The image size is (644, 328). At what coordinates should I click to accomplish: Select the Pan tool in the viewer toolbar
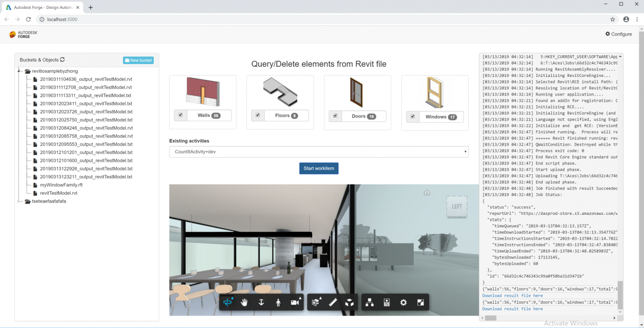[244, 302]
